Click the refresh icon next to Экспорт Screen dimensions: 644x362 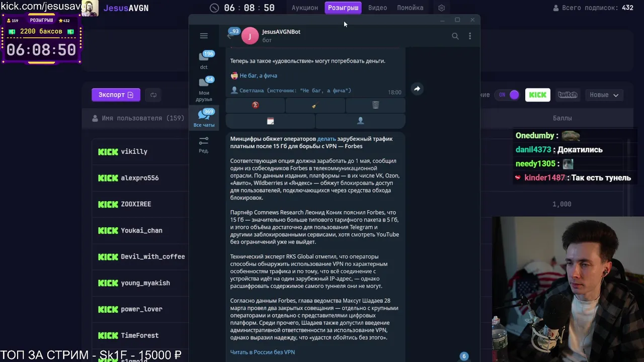pos(153,95)
